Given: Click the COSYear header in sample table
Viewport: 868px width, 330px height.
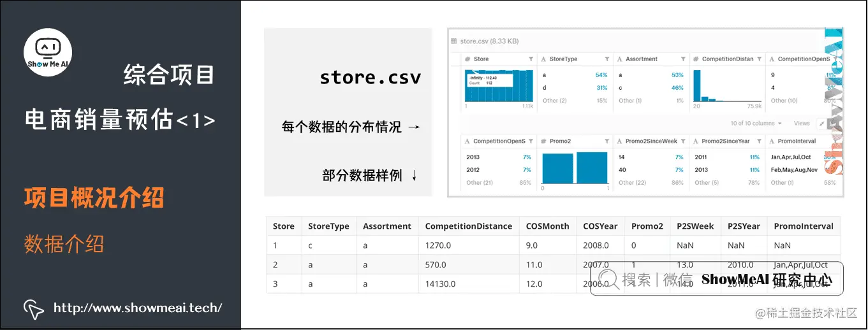Looking at the screenshot, I should [x=600, y=226].
